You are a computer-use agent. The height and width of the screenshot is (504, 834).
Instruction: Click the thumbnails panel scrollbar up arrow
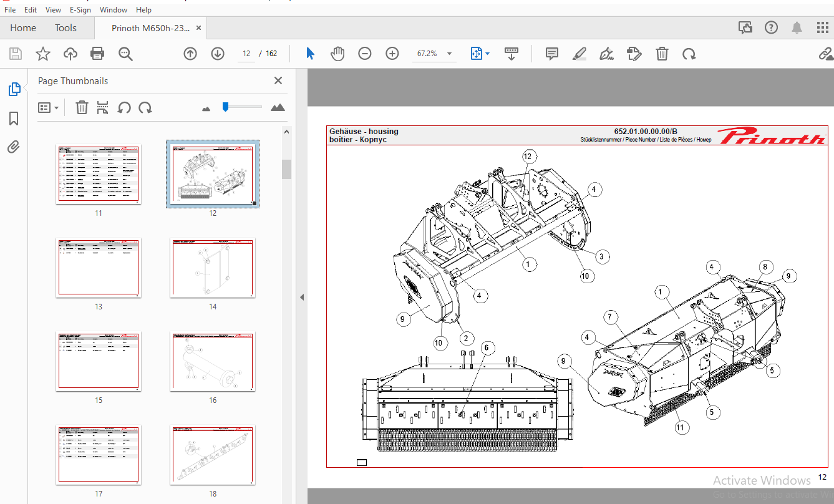(x=287, y=132)
